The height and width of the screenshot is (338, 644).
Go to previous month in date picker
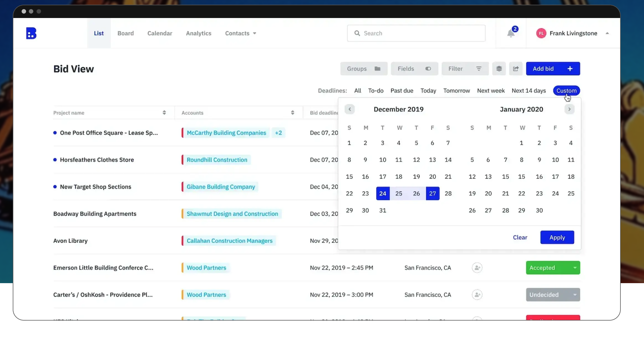tap(350, 109)
